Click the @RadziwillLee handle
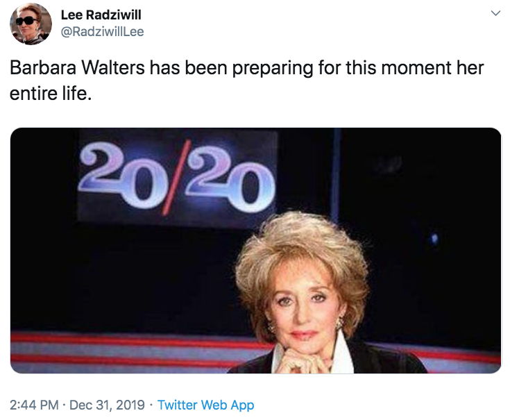 point(103,31)
